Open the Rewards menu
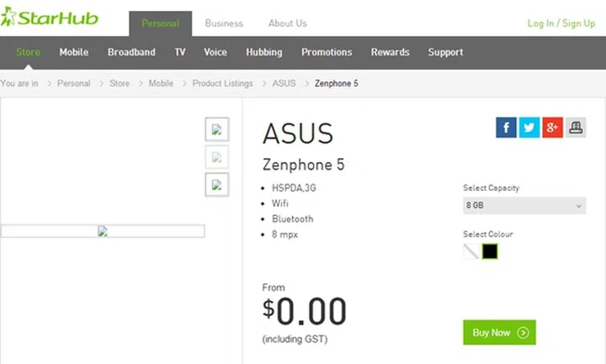Viewport: 606px width, 364px height. coord(390,52)
